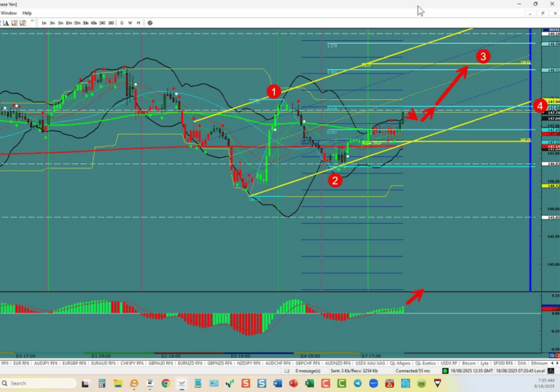Select the text label 'A' drawing tool

(x=6, y=23)
